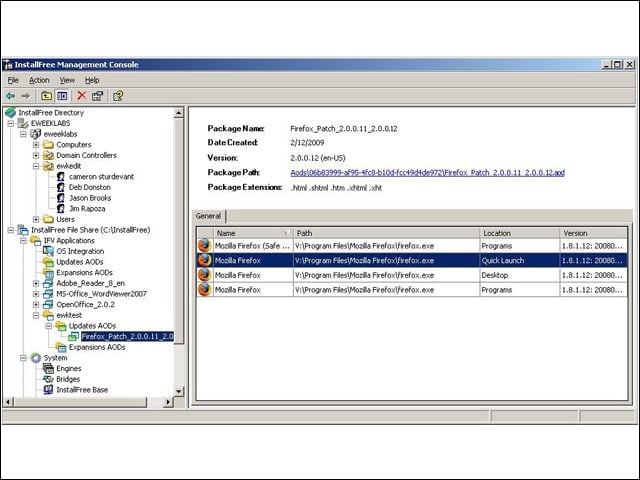Click the OS Integration icon
The height and width of the screenshot is (480, 640).
48,251
